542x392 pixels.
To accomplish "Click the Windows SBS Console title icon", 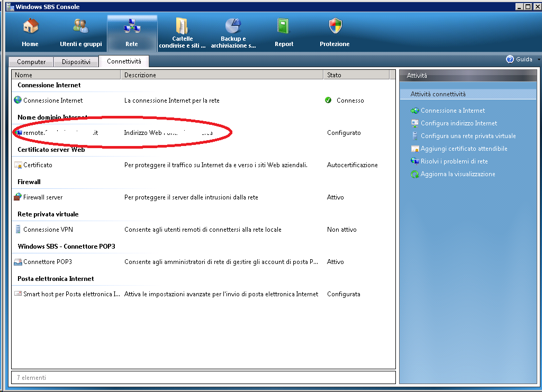I will (11, 6).
